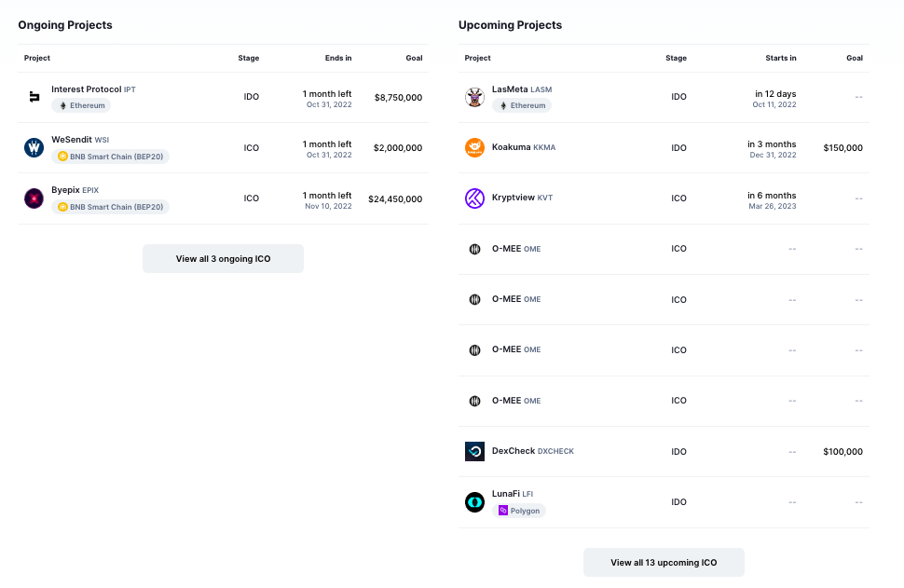
Task: Click the WeSendit W logo icon
Action: [x=34, y=147]
